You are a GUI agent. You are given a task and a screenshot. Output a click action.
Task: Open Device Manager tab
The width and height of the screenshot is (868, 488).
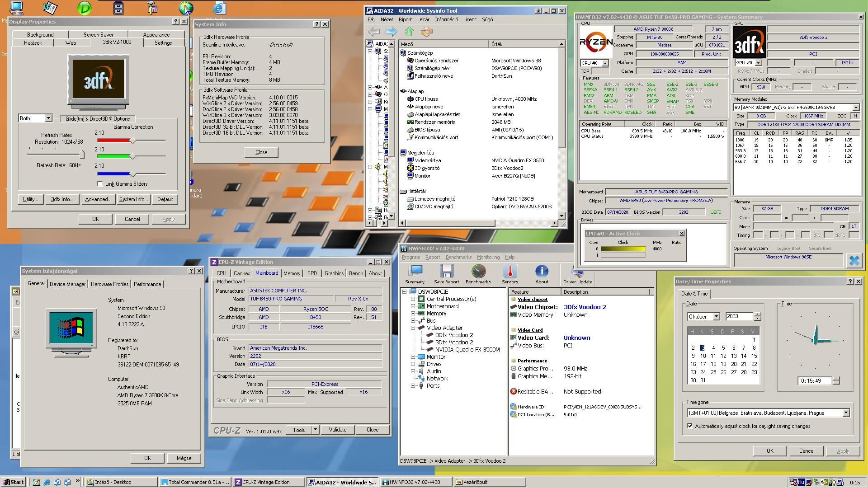(67, 284)
